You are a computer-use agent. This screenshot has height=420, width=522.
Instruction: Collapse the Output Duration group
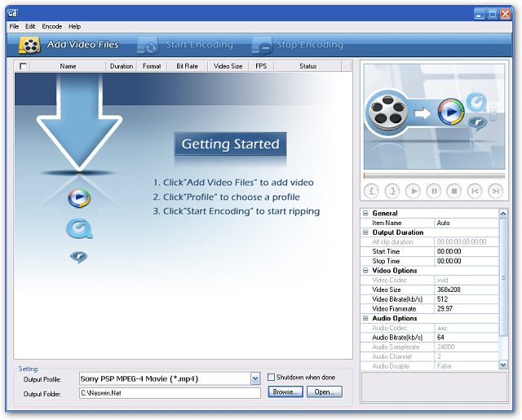pyautogui.click(x=365, y=232)
